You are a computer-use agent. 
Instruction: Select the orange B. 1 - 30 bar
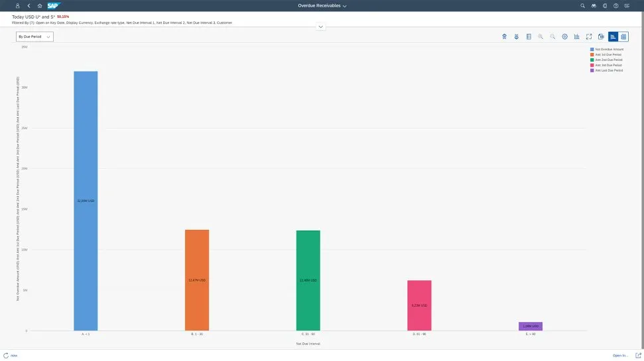(x=197, y=280)
